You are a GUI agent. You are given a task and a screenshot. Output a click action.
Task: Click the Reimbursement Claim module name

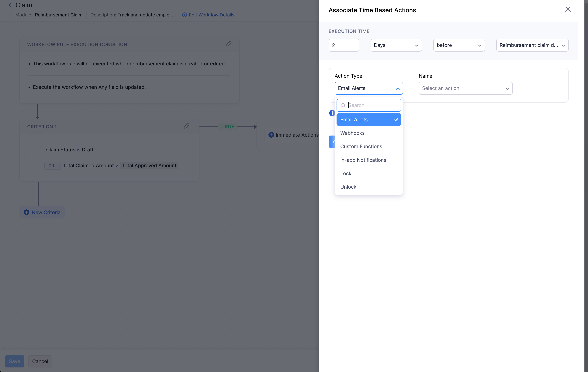59,15
